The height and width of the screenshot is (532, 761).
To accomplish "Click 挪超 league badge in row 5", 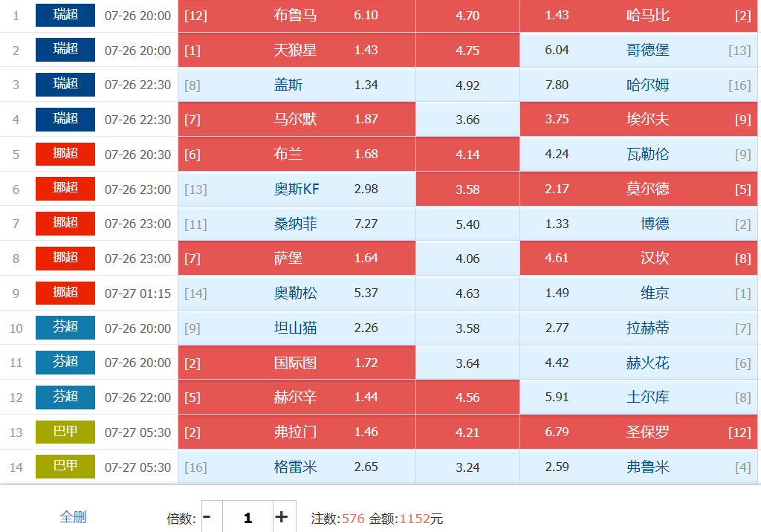I will 65,154.
